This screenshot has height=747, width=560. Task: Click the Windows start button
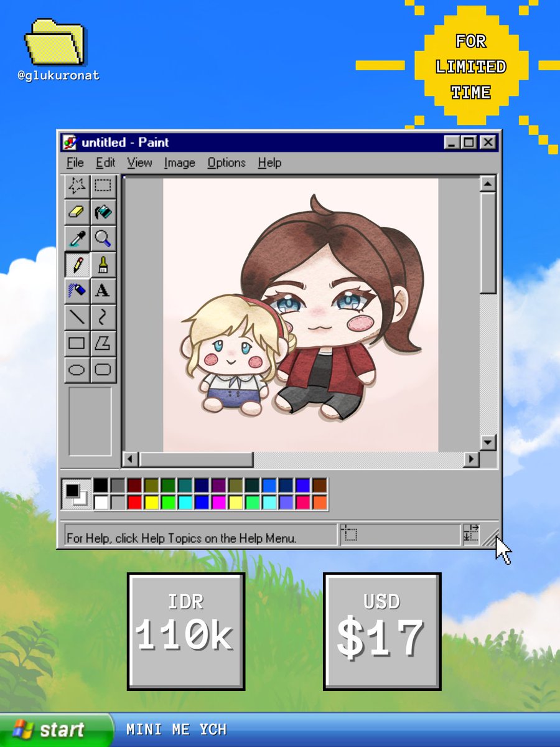(x=56, y=730)
